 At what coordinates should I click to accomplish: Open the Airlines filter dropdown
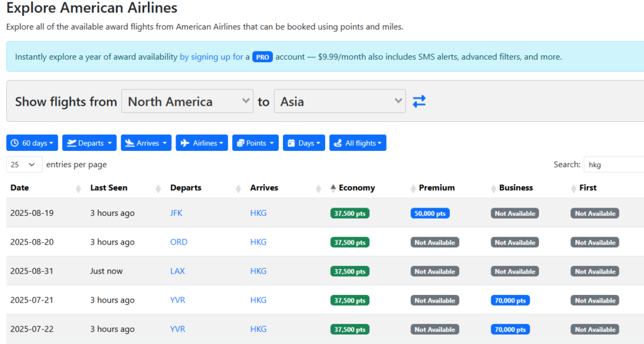(202, 143)
